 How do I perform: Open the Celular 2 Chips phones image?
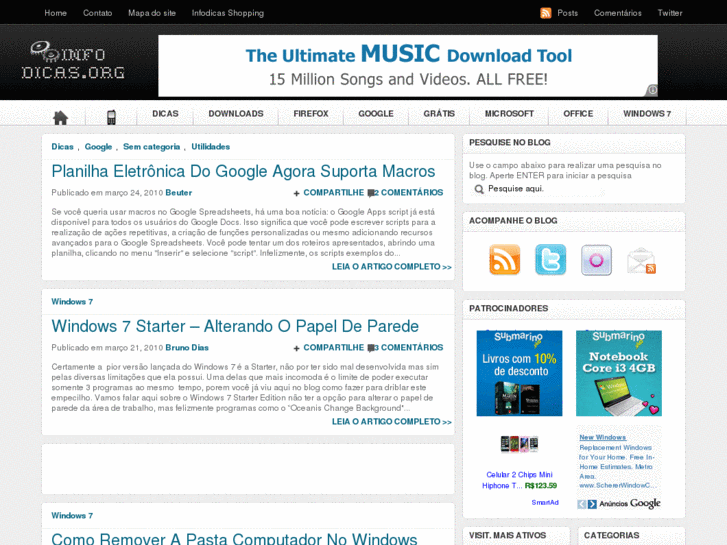pyautogui.click(x=519, y=444)
